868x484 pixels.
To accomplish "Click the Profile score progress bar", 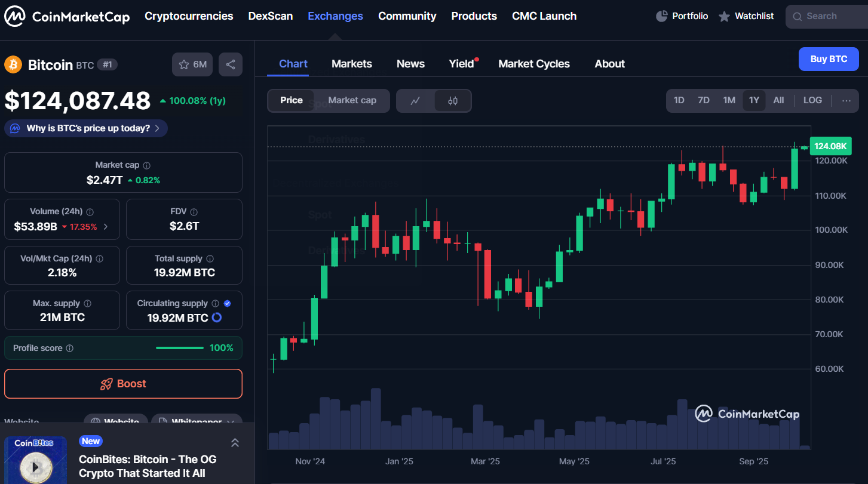I will 179,347.
